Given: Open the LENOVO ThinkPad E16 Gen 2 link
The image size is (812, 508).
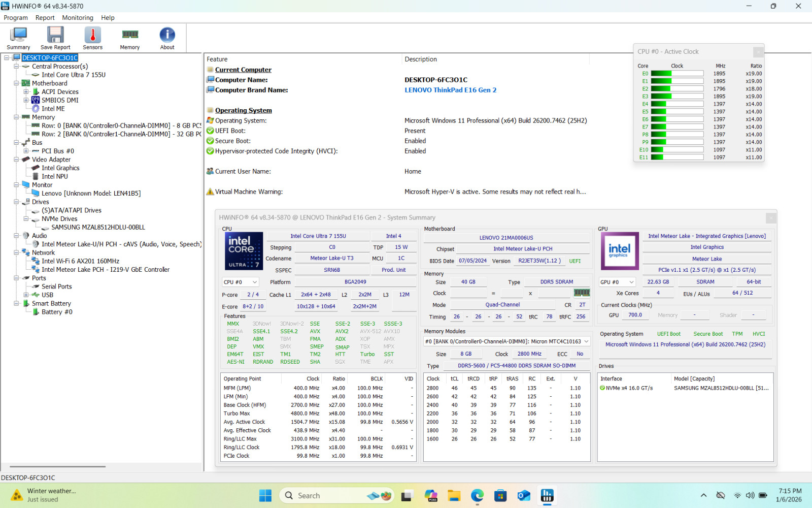Looking at the screenshot, I should [x=450, y=90].
